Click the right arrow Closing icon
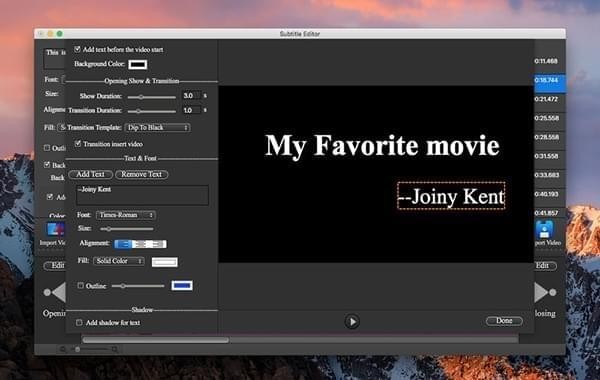Image resolution: width=600 pixels, height=380 pixels. coord(545,292)
